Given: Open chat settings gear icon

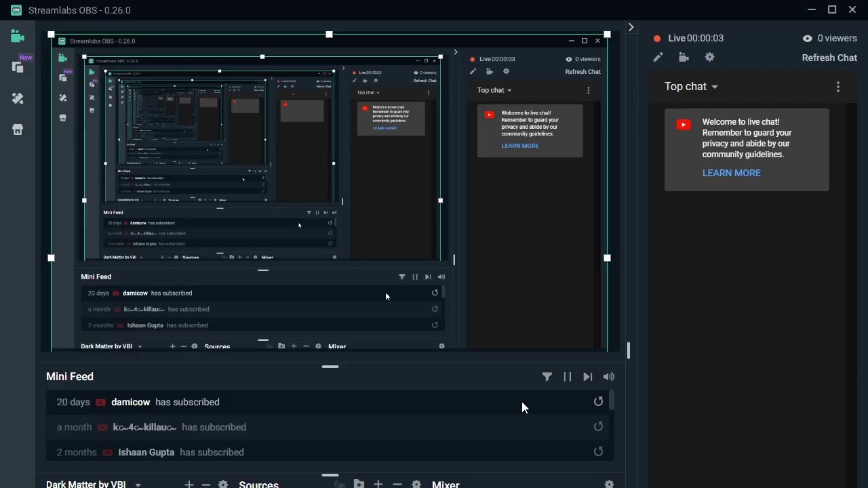Looking at the screenshot, I should pyautogui.click(x=709, y=58).
